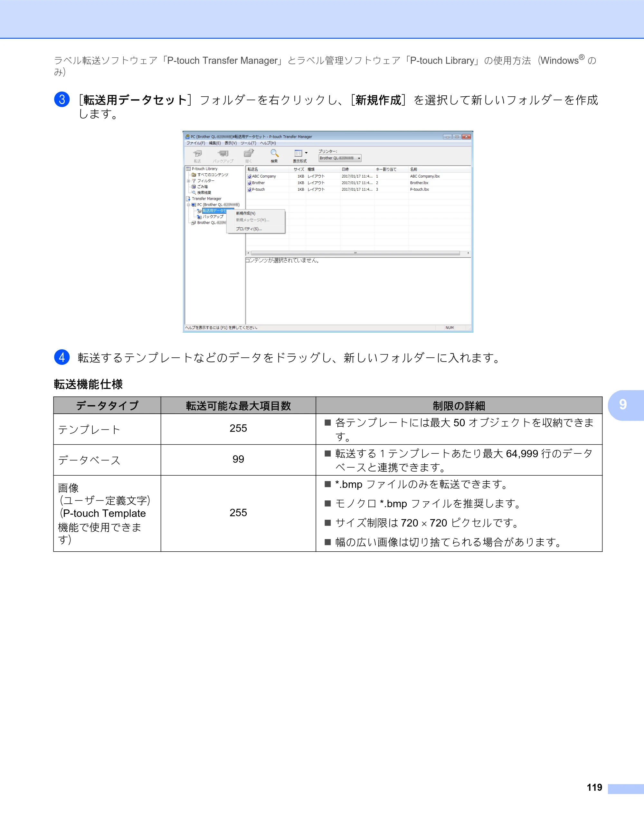644x832 pixels.
Task: Collapse the PC (Brother QL) tree node
Action: tap(188, 205)
